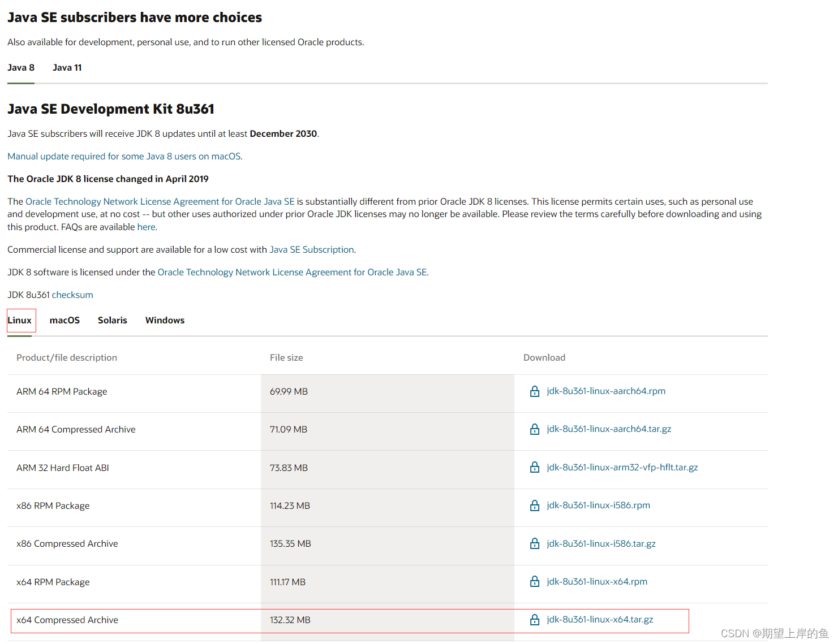
Task: Select the Solaris platform tab
Action: click(x=113, y=320)
